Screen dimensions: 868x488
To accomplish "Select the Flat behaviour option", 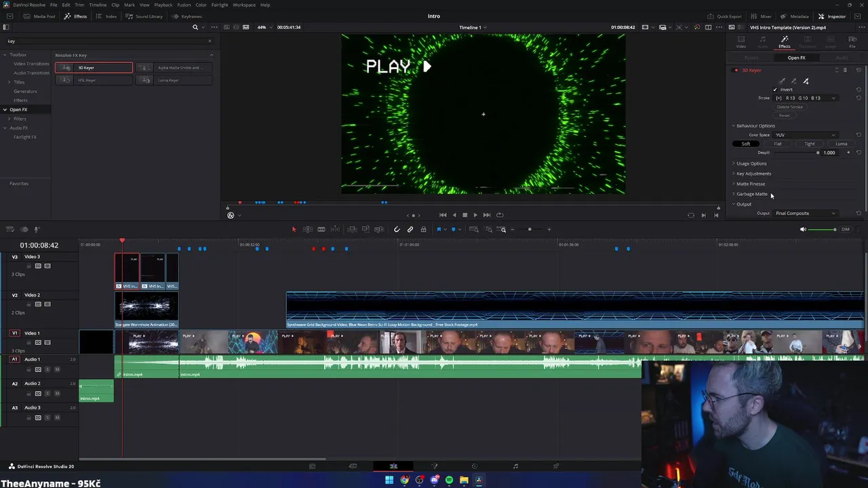I will (x=778, y=144).
